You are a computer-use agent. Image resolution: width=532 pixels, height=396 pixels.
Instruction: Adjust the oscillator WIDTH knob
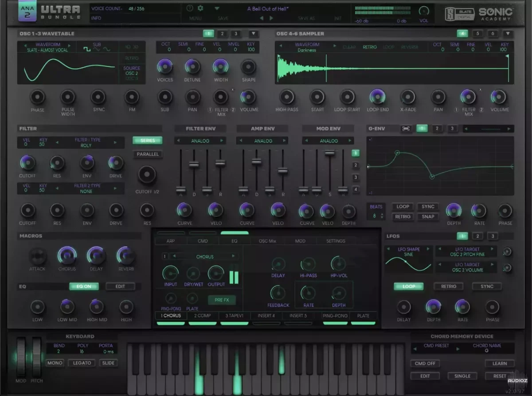(221, 67)
